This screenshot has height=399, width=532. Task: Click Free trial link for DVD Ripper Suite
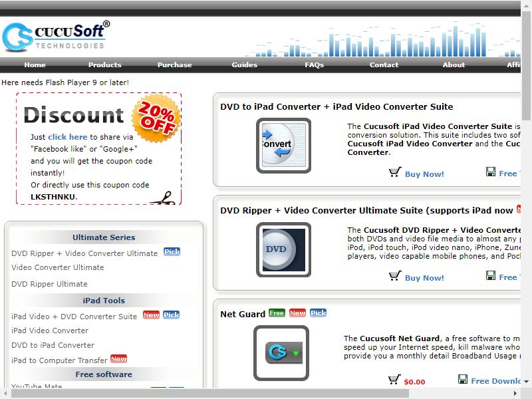click(509, 277)
